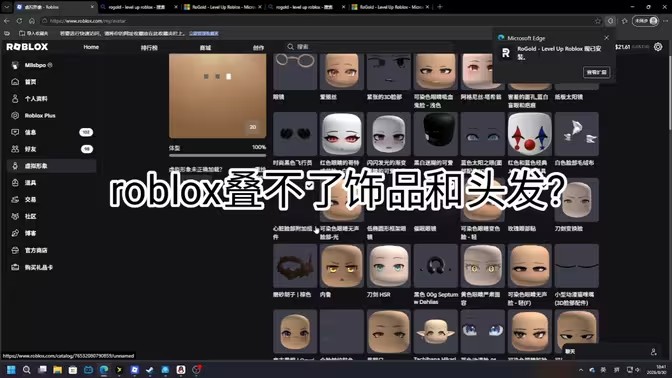The width and height of the screenshot is (672, 378).
Task: Select the 黑色 00g Septum piercing item
Action: click(x=435, y=266)
